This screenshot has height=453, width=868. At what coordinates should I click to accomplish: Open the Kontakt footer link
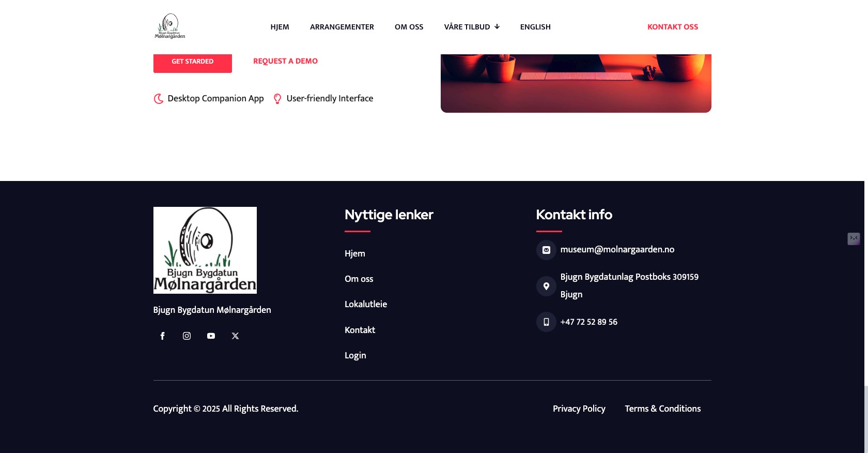click(360, 330)
